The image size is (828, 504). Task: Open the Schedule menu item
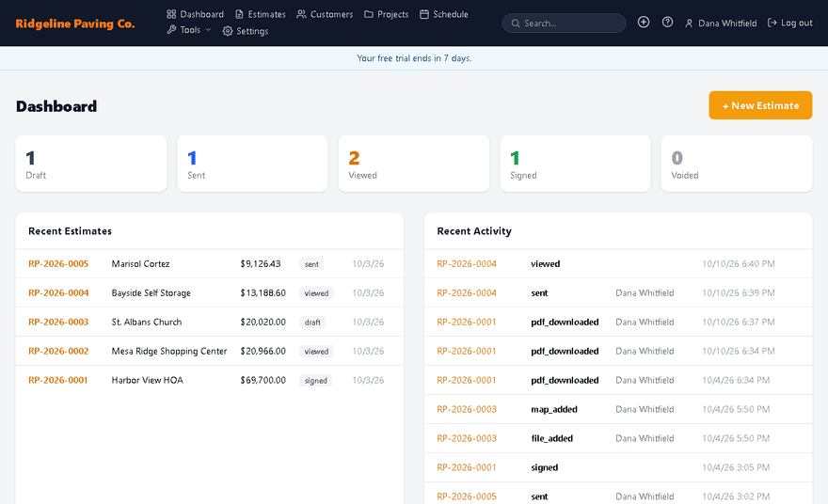444,14
